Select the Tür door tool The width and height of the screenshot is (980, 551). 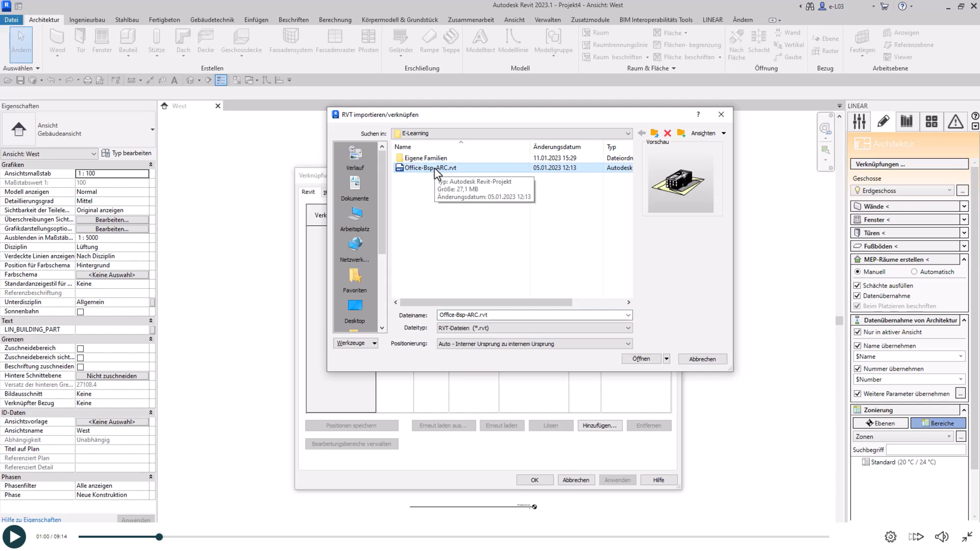click(81, 42)
